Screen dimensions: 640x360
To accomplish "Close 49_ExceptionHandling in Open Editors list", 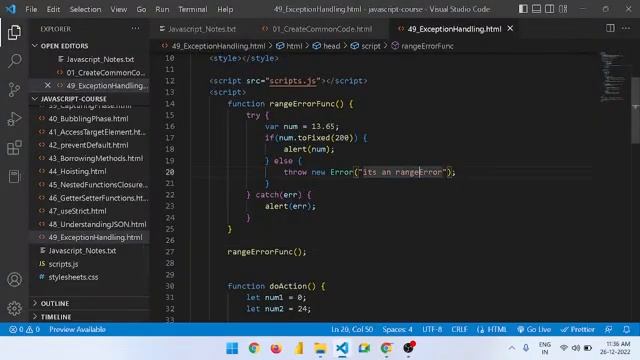I will click(48, 85).
